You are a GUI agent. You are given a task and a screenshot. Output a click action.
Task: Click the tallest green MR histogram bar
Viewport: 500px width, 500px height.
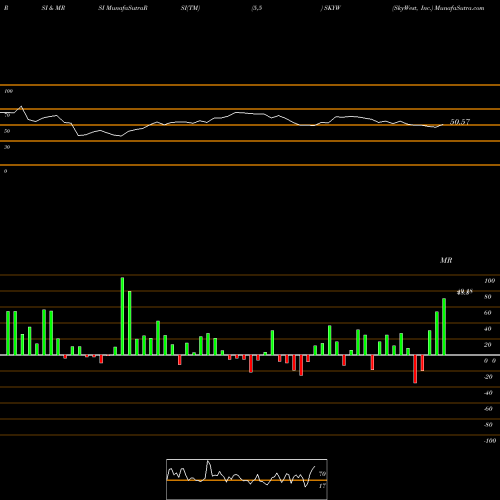pos(122,316)
